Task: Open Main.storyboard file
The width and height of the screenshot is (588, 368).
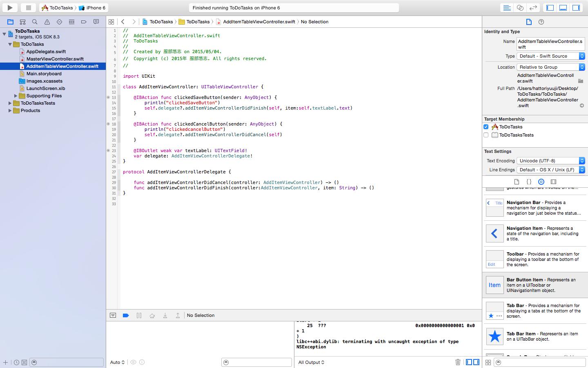Action: [44, 74]
